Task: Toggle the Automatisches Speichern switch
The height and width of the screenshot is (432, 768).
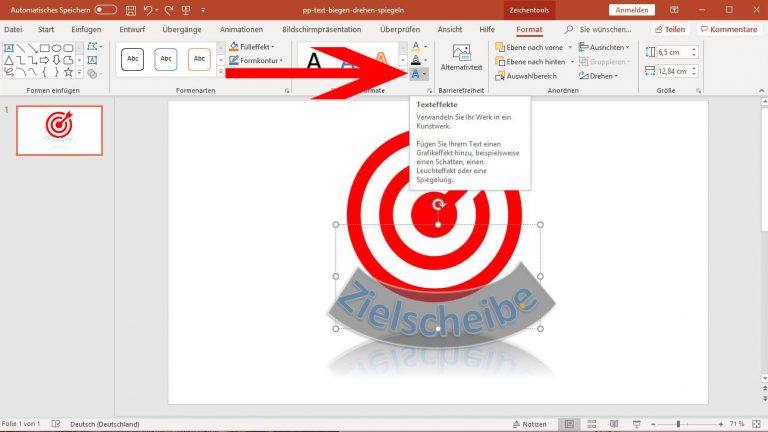Action: 105,10
